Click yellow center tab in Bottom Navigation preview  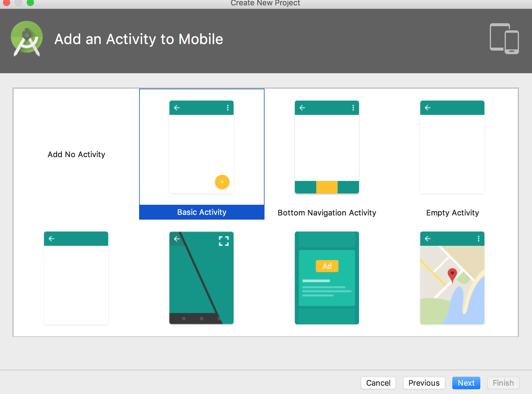327,187
